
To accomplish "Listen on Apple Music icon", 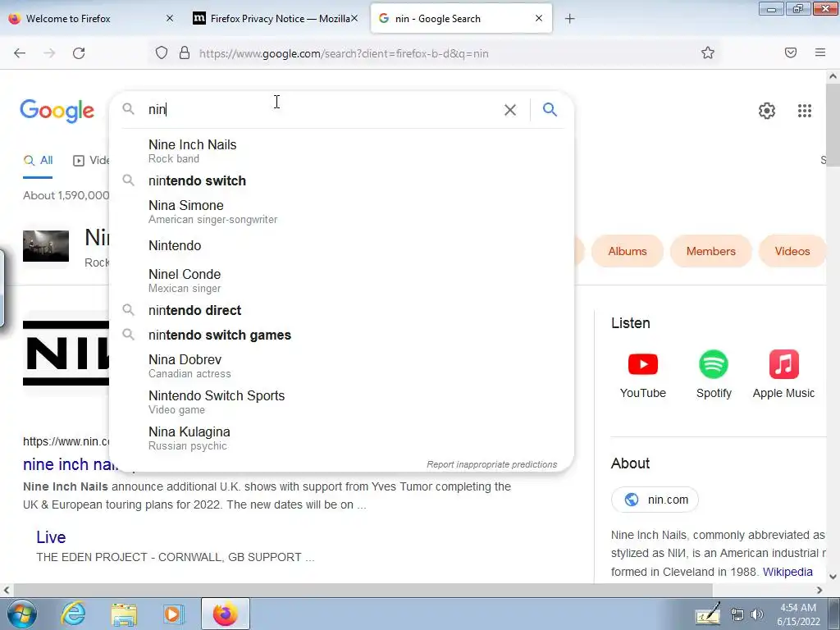I will pos(783,364).
